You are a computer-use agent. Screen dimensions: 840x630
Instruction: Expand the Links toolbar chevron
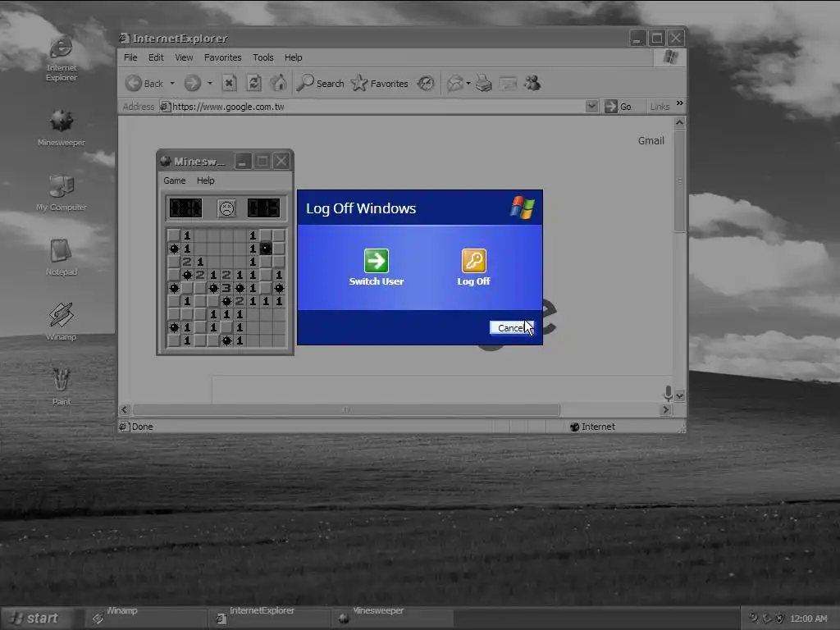[680, 103]
